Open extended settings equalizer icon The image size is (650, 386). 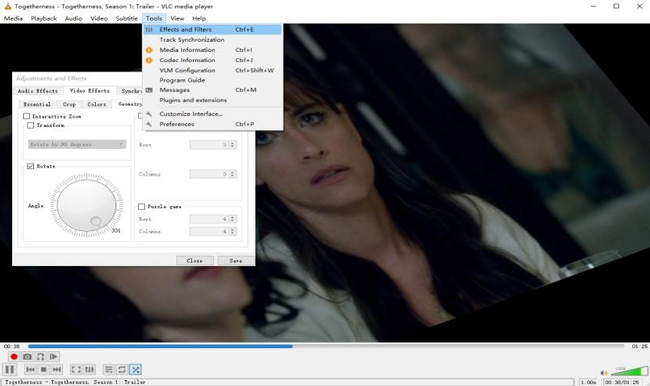pyautogui.click(x=89, y=369)
